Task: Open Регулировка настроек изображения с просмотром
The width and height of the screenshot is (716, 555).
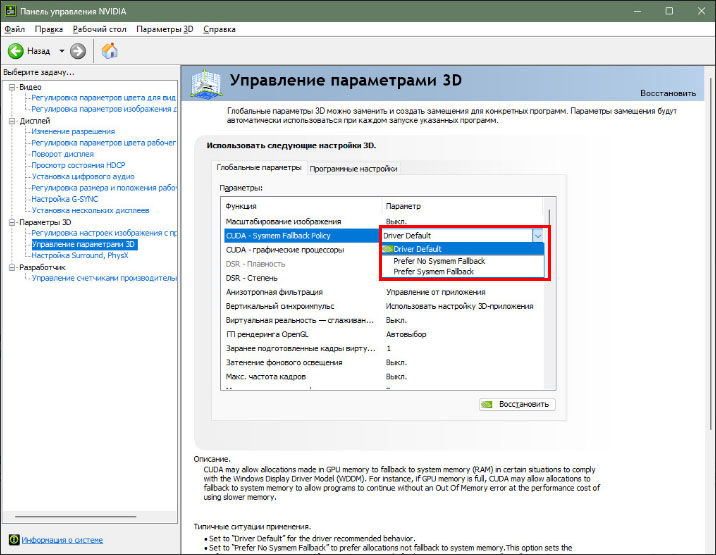Action: [x=104, y=233]
